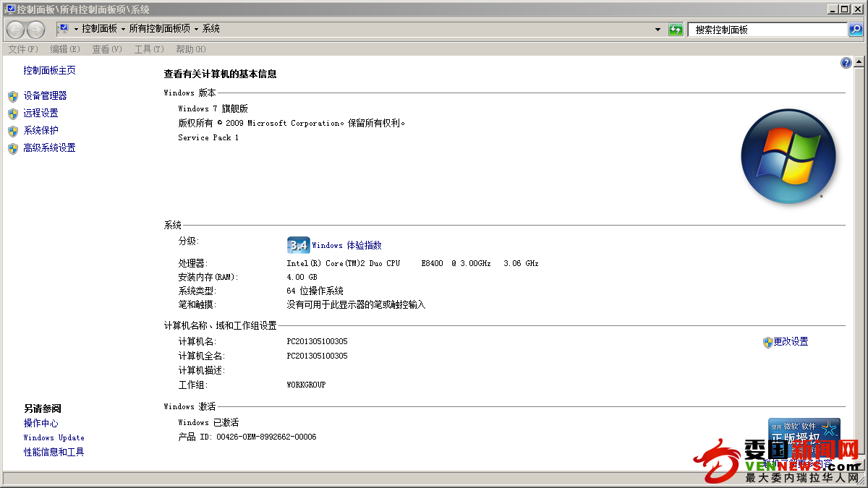Click the shield icon next to 更改设置
The height and width of the screenshot is (488, 868).
point(768,342)
